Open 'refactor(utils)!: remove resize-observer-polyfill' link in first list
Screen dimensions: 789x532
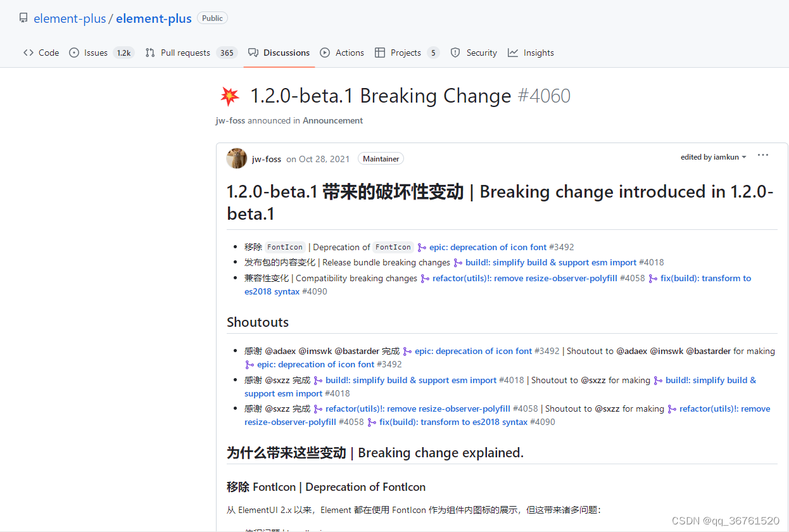pos(525,278)
